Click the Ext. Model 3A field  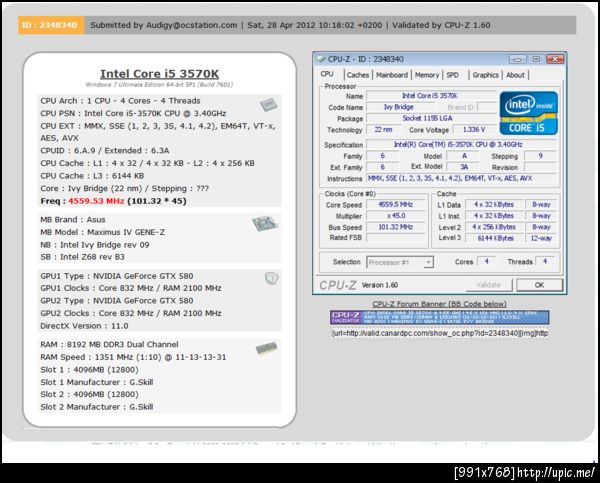click(463, 167)
